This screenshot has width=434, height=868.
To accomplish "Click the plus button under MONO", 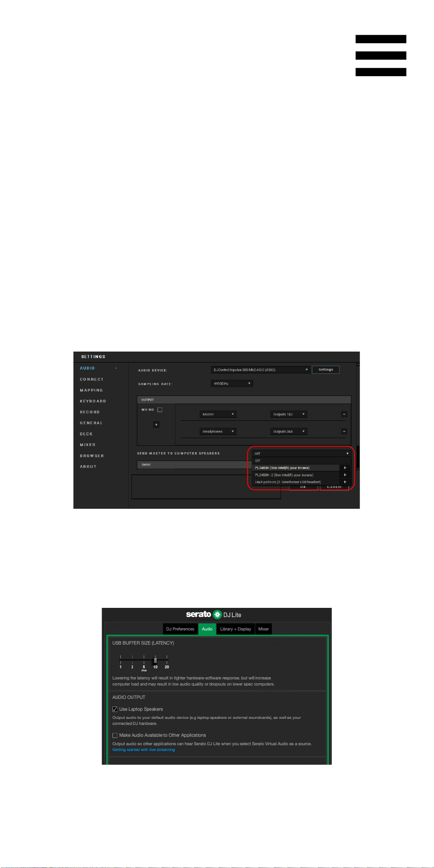I will [x=156, y=425].
